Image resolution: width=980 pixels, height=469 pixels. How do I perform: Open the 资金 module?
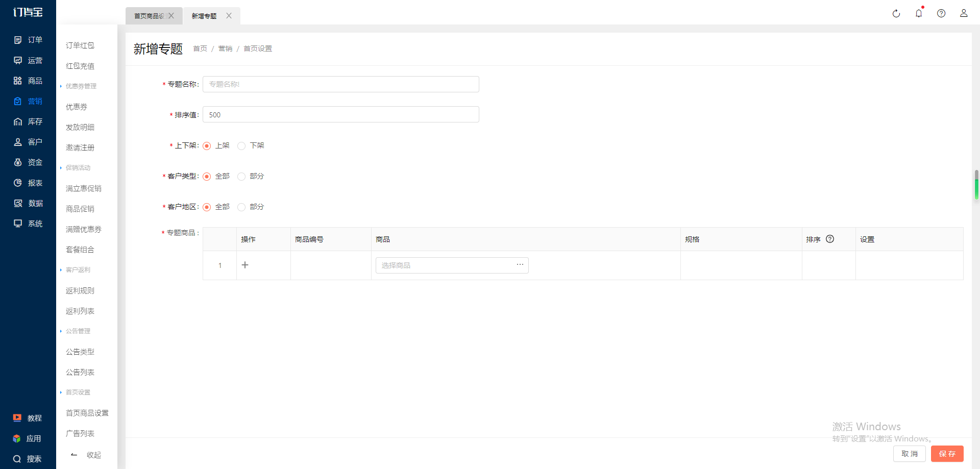pyautogui.click(x=28, y=162)
